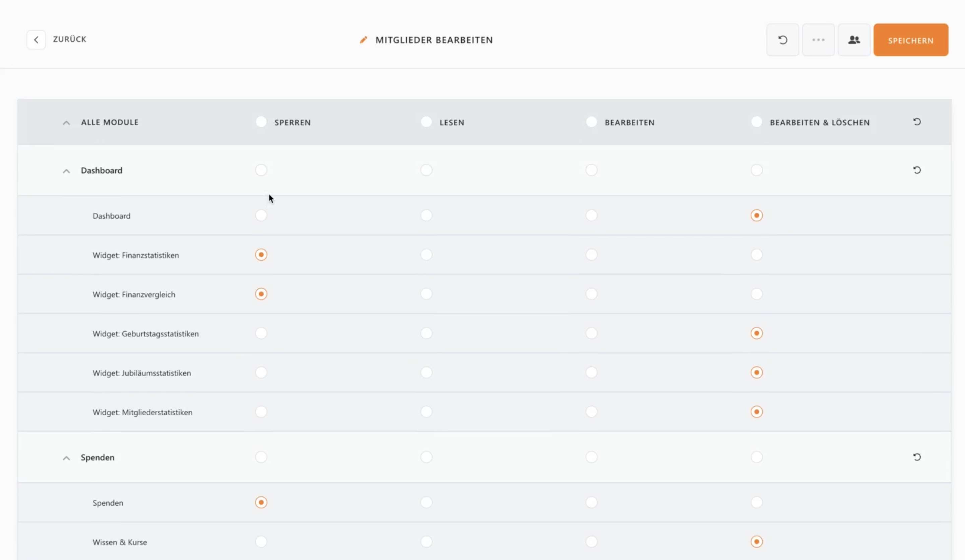Click the Zurück label
The image size is (965, 560).
click(x=70, y=40)
